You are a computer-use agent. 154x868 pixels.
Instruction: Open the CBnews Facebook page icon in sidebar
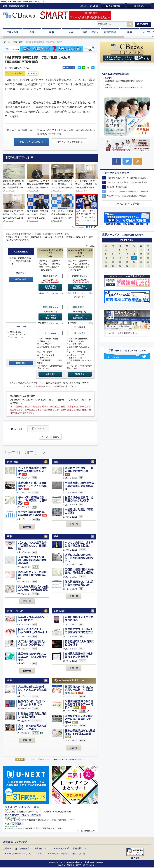coord(116,161)
